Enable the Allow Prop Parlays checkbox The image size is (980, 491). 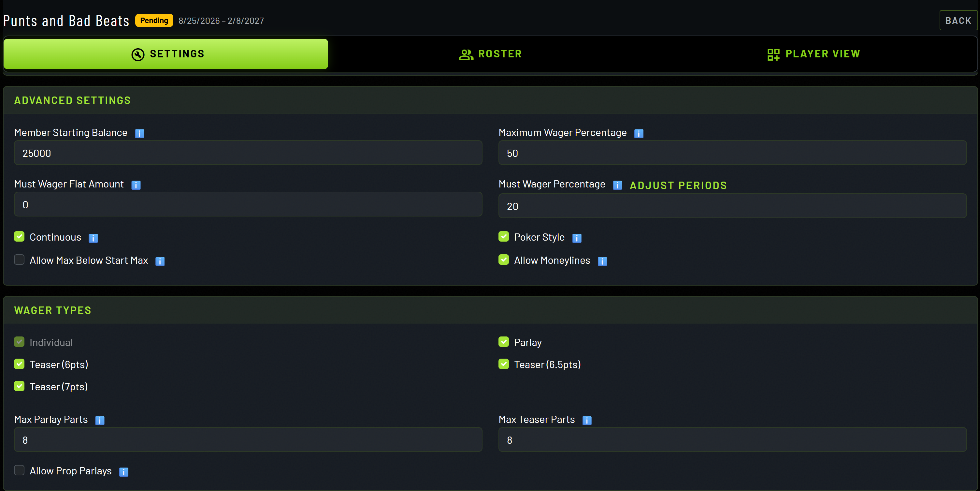pos(20,470)
